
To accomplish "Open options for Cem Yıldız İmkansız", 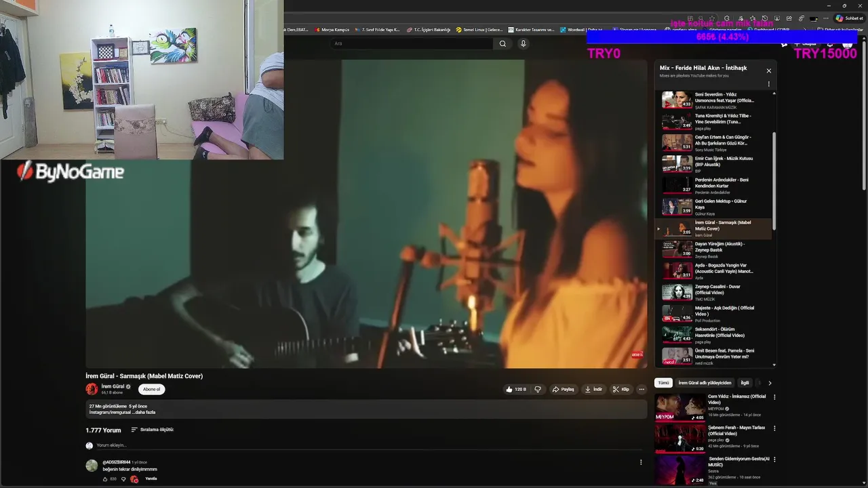I will 774,397.
